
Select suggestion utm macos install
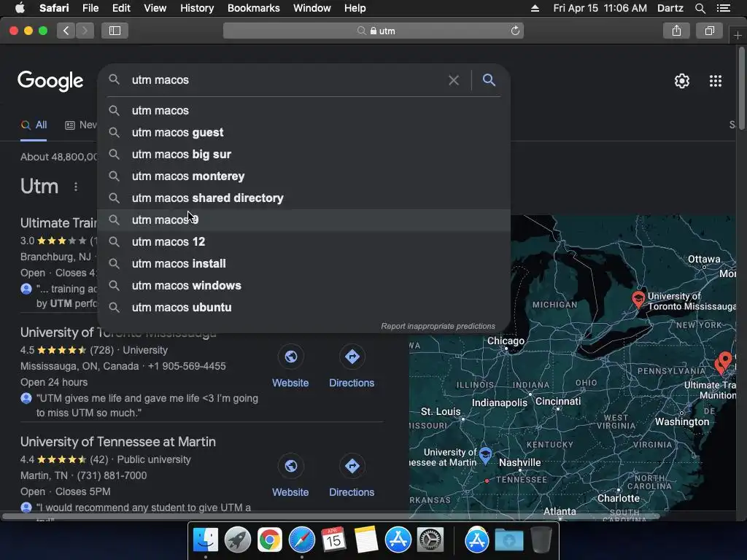304,264
